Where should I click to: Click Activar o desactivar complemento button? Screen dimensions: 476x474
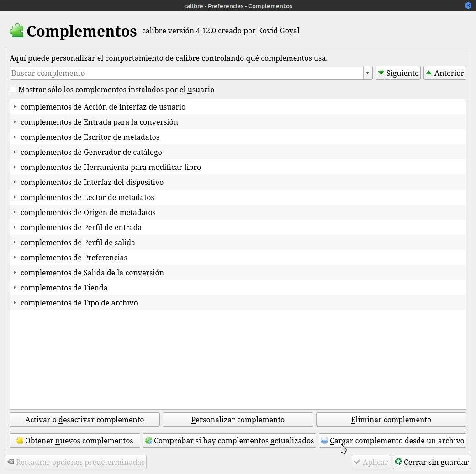(x=85, y=419)
